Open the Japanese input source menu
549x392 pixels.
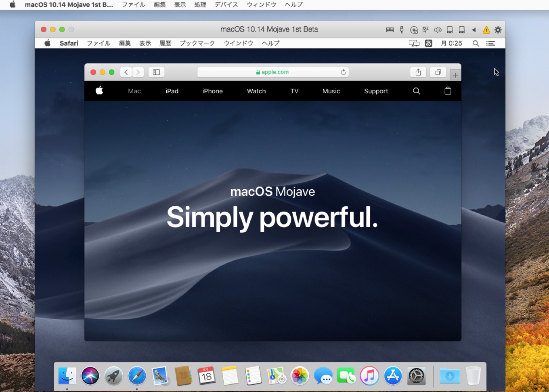click(x=429, y=43)
